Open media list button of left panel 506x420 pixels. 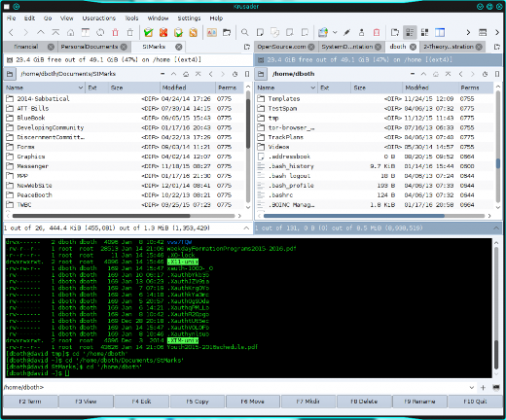point(10,74)
